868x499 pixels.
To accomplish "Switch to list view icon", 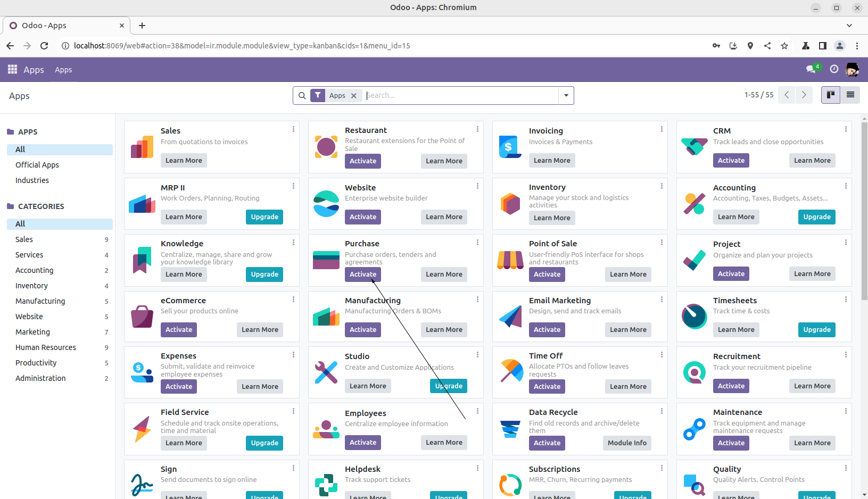I will point(850,95).
